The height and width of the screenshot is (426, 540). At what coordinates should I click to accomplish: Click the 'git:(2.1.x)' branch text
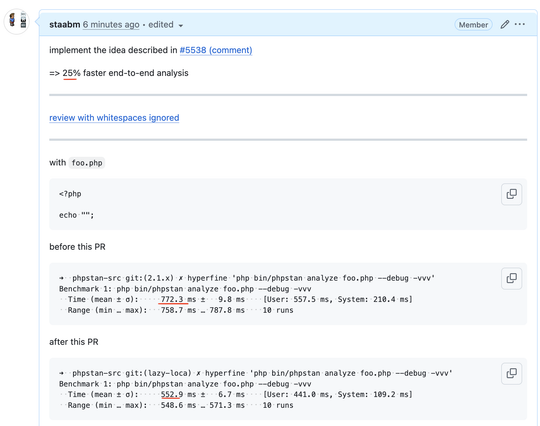pyautogui.click(x=149, y=278)
